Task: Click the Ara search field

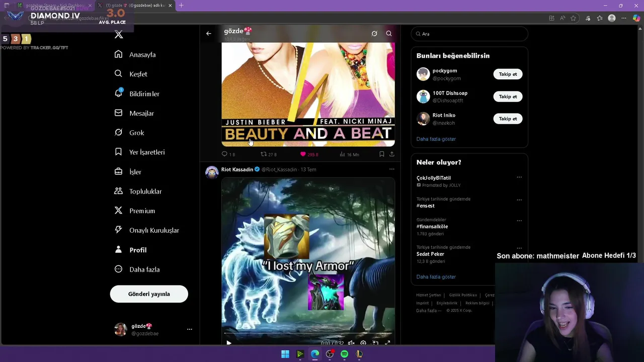Action: click(x=469, y=34)
